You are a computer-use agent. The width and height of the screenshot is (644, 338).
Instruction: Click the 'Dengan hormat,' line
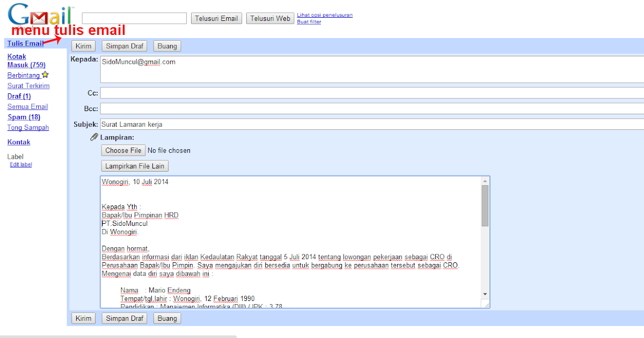[x=126, y=249]
